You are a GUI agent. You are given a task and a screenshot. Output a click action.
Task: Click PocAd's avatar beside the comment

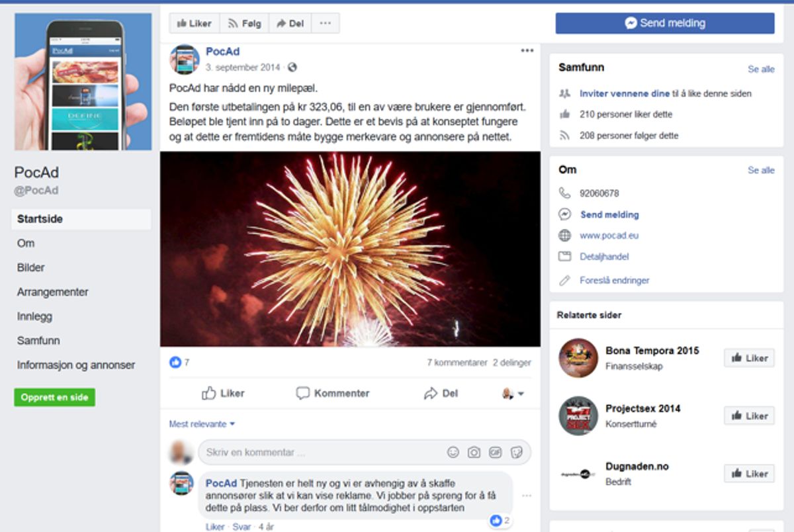[182, 484]
